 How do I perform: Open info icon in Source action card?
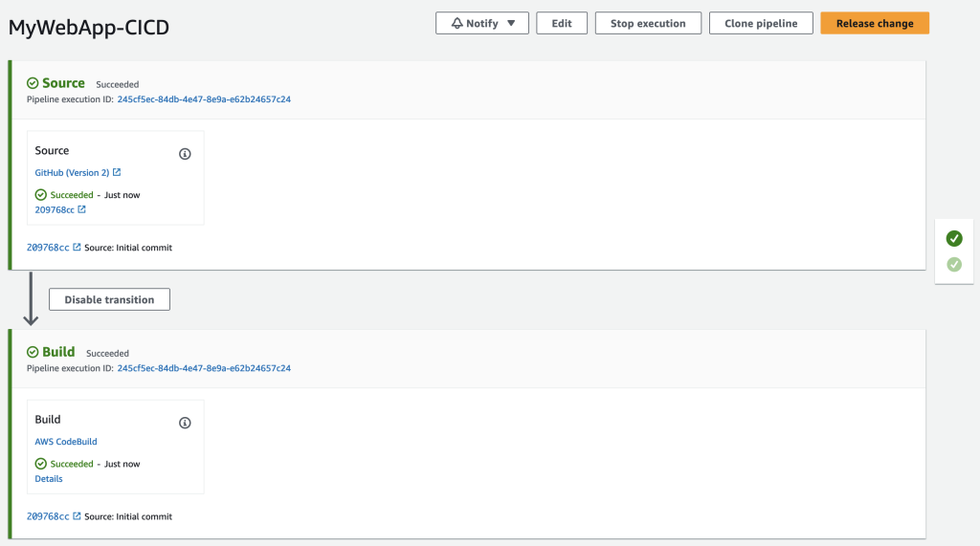(185, 154)
